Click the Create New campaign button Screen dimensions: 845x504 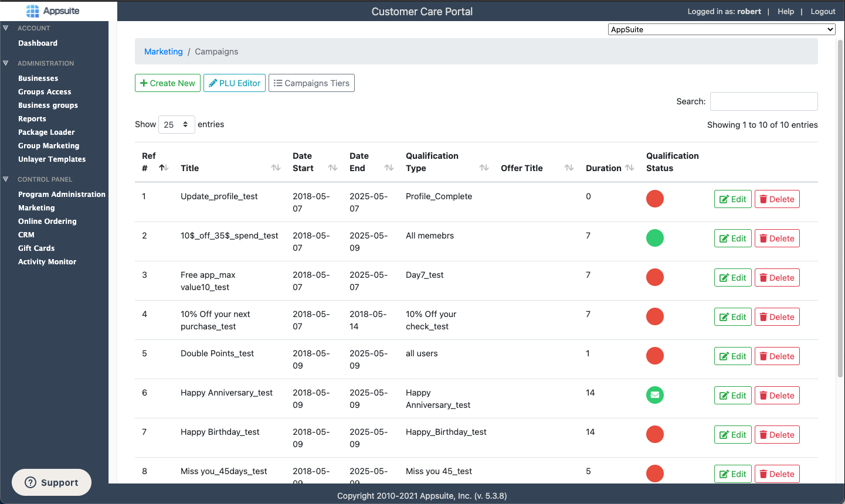coord(168,83)
